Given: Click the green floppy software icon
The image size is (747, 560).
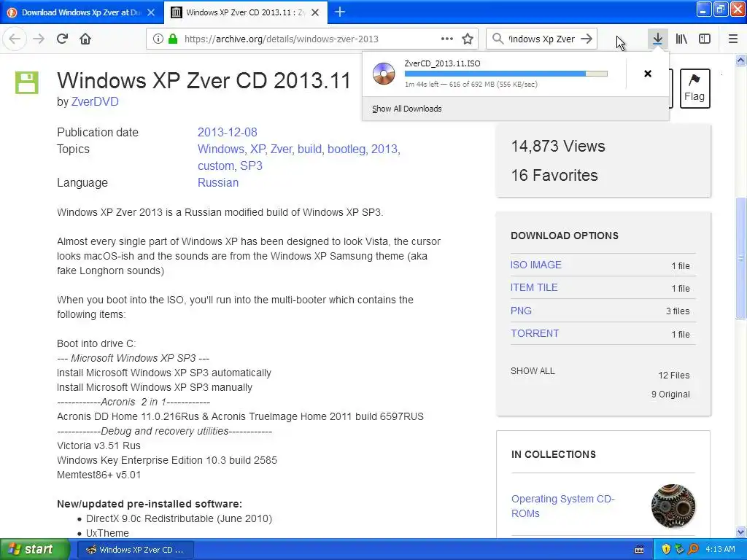Looking at the screenshot, I should click(27, 82).
